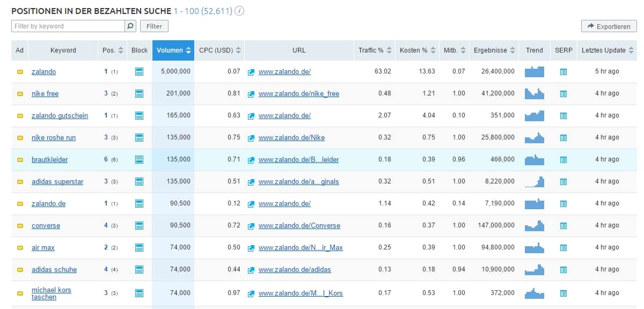Viewport: 644px width, 309px height.
Task: Click the URL column header
Action: (299, 50)
